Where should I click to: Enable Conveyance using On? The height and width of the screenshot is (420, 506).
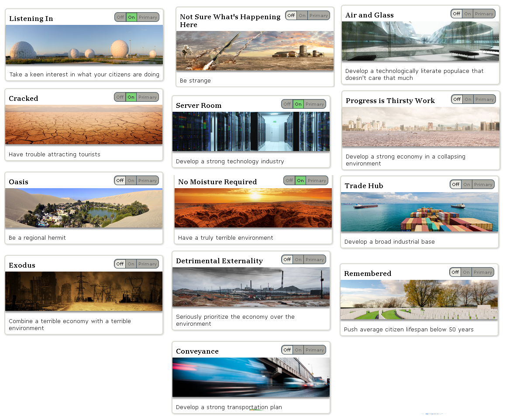(298, 350)
